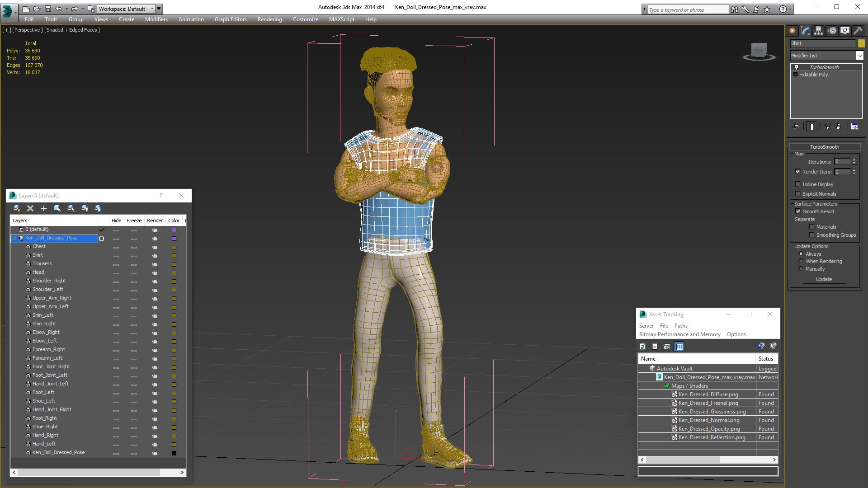Viewport: 868px width, 488px height.
Task: Open Asset Tracking Paths menu
Action: click(681, 326)
